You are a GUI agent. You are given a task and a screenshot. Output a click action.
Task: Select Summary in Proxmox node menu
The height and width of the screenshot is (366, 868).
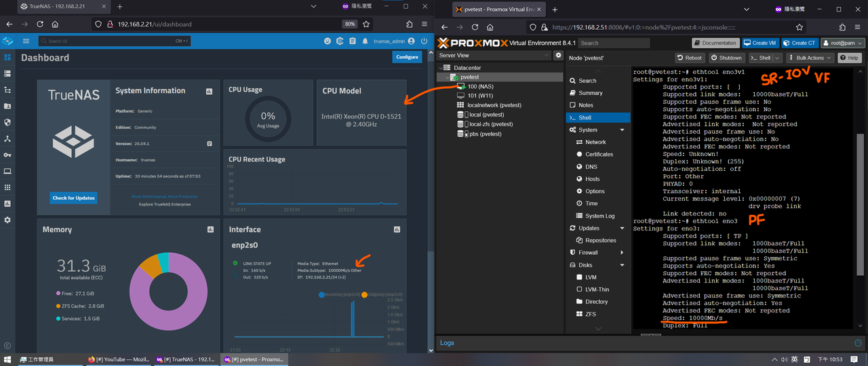pos(598,93)
